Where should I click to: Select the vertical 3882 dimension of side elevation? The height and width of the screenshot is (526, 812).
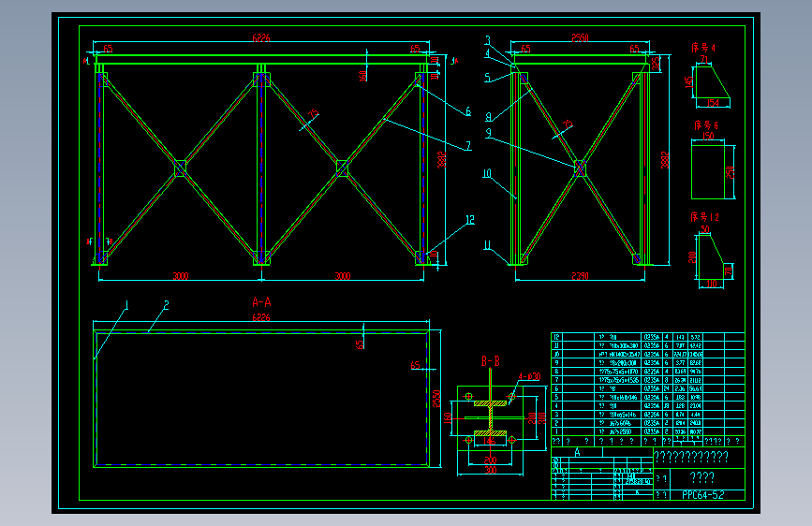point(666,160)
